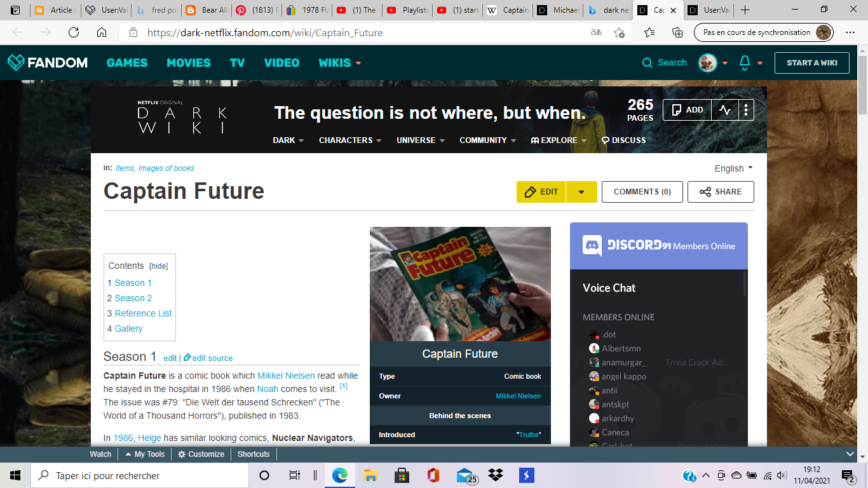Reload the page in browser
The width and height of the screenshot is (868, 488).
tap(74, 32)
